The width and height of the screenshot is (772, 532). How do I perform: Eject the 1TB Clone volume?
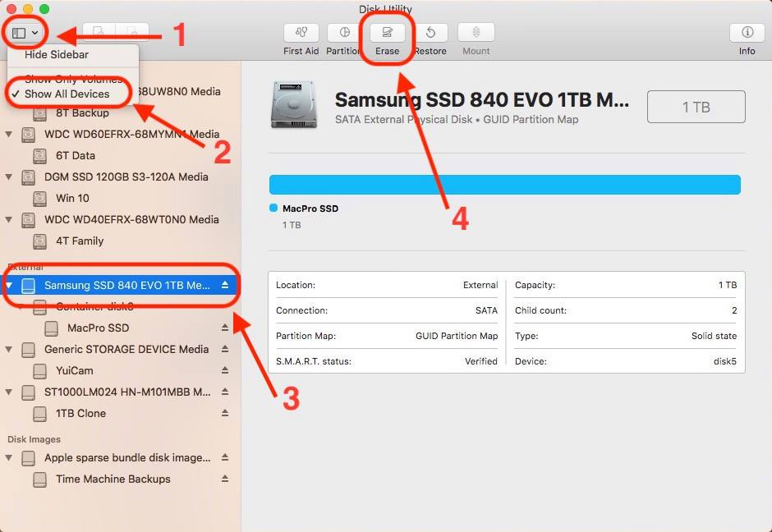pos(225,413)
